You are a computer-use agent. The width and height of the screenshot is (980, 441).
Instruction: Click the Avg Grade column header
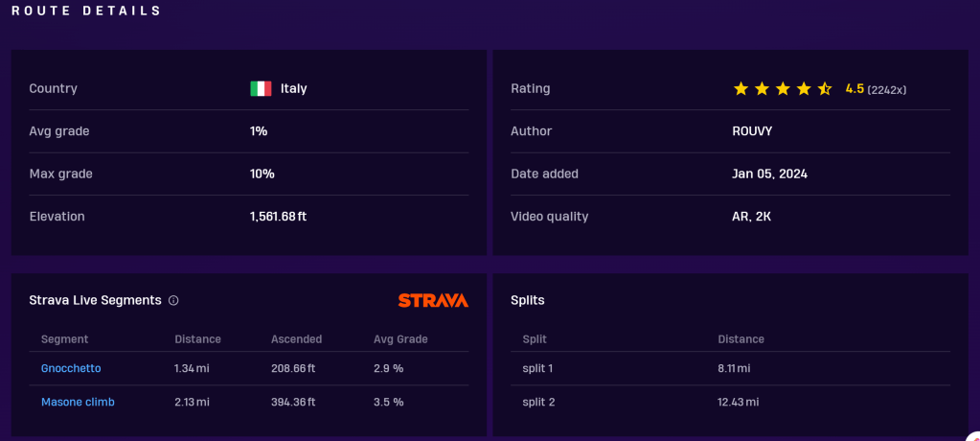point(400,339)
